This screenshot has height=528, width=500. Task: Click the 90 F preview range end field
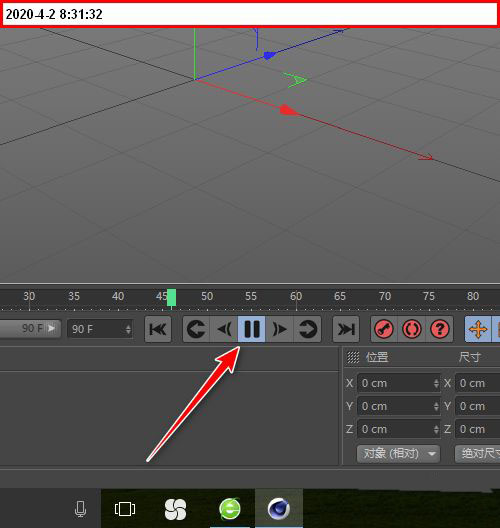tap(100, 329)
